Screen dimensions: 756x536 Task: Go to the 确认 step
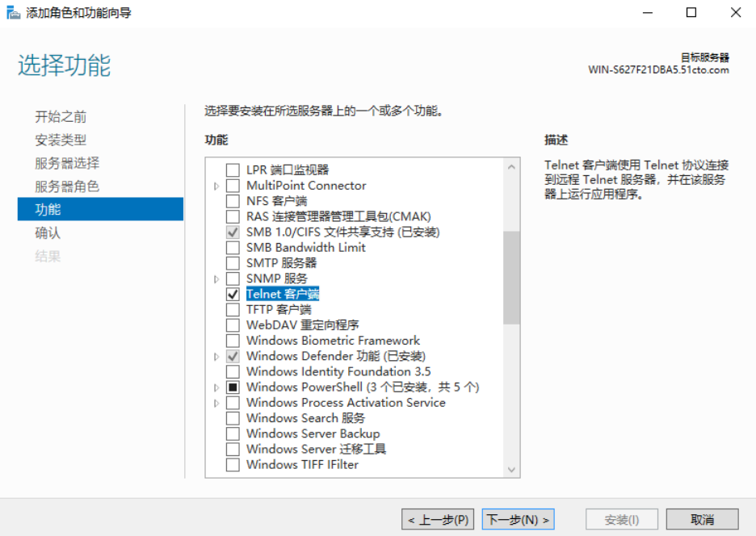[x=48, y=232]
